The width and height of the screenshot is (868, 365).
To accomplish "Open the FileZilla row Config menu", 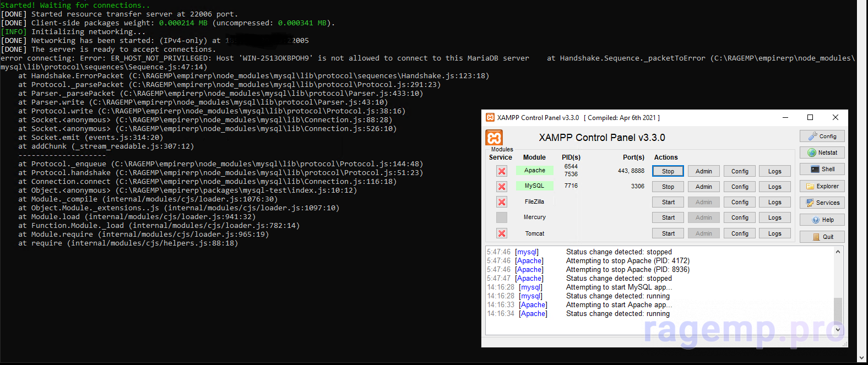I will click(740, 202).
